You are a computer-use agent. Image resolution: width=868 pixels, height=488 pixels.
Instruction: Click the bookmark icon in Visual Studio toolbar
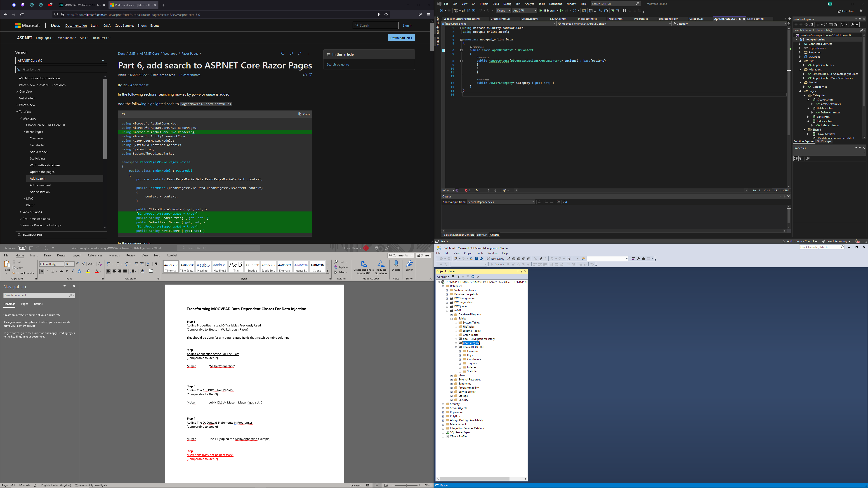click(x=624, y=11)
